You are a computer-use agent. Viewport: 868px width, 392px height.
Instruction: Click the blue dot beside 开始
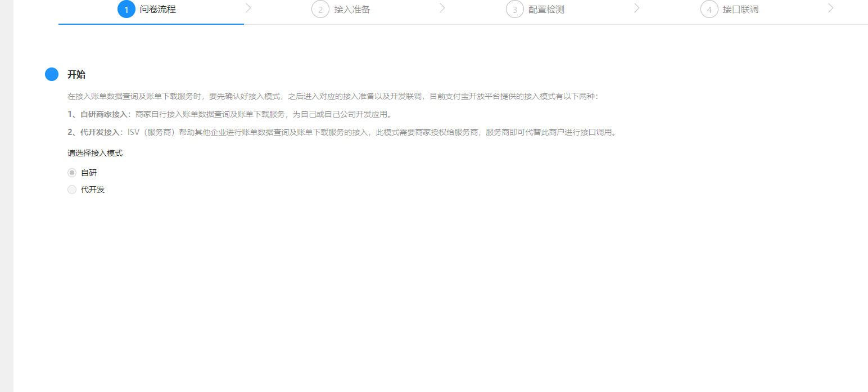[52, 74]
